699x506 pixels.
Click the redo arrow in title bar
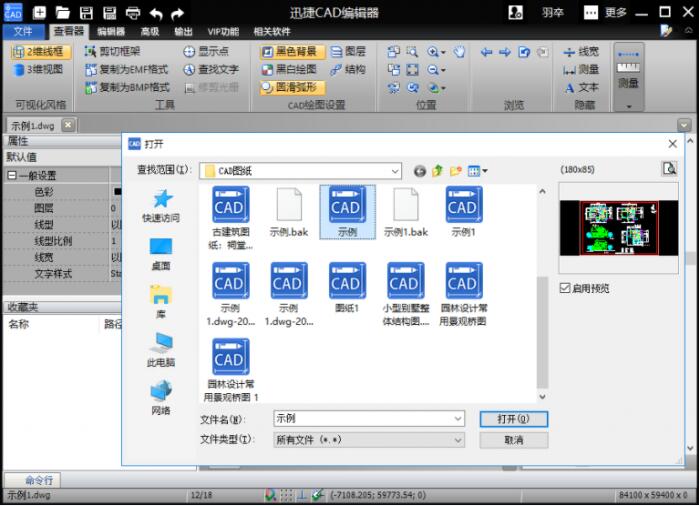click(x=177, y=13)
